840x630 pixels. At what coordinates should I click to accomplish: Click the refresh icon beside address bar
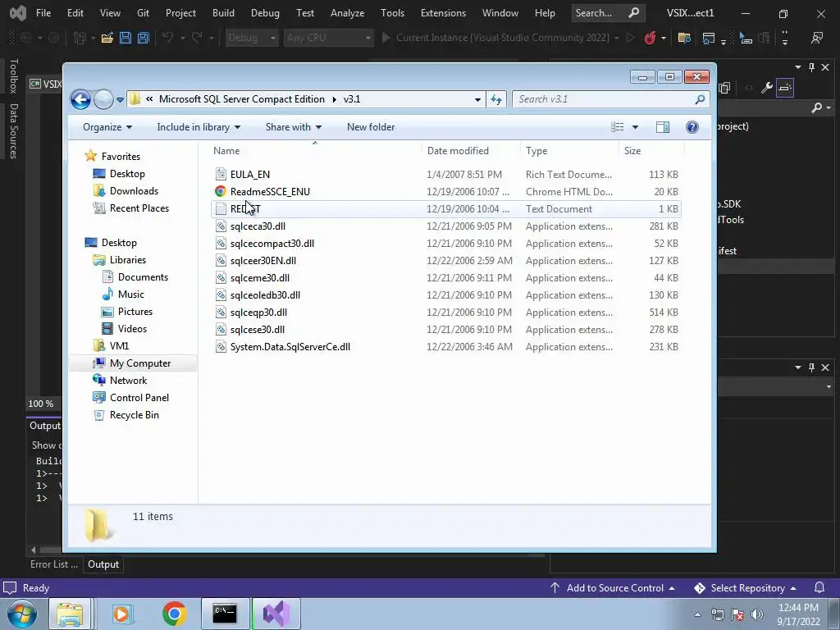(496, 99)
